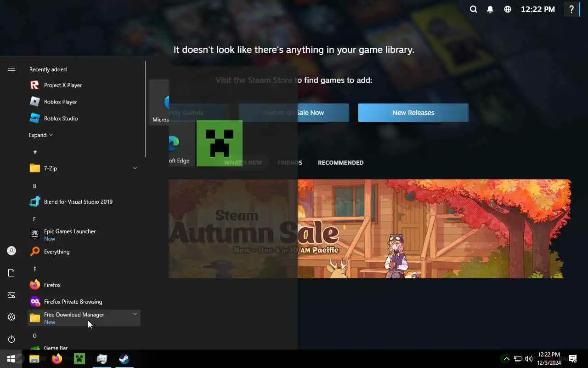Click the New Releases button
Viewport: 588px width, 368px height.
pyautogui.click(x=413, y=113)
